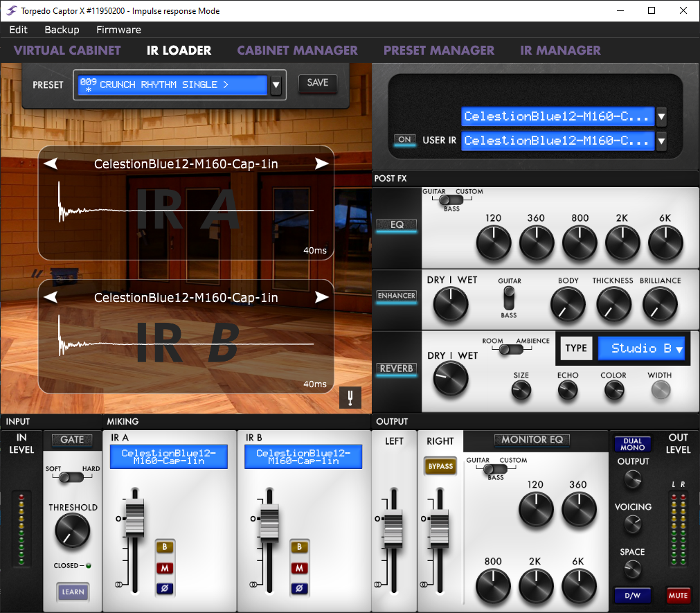This screenshot has height=613, width=700.
Task: Select previous IR B file arrow
Action: point(51,297)
